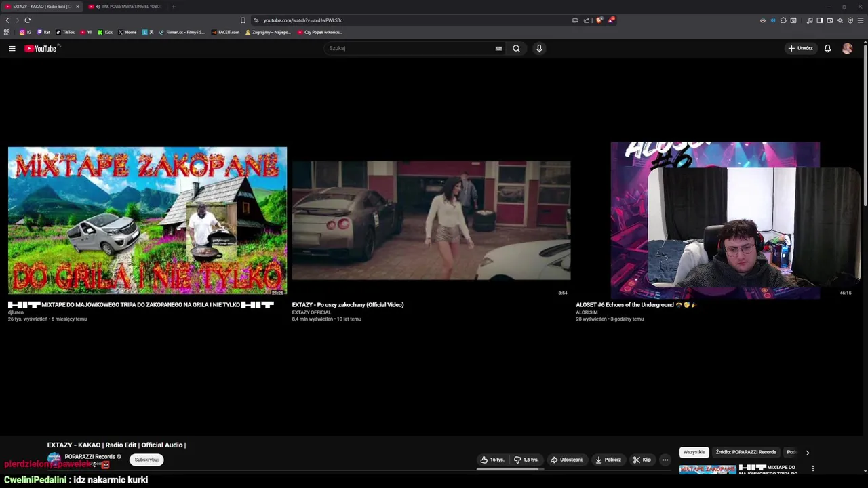Mute the TAK POWSTAWAŁ tab audio icon

click(98, 7)
